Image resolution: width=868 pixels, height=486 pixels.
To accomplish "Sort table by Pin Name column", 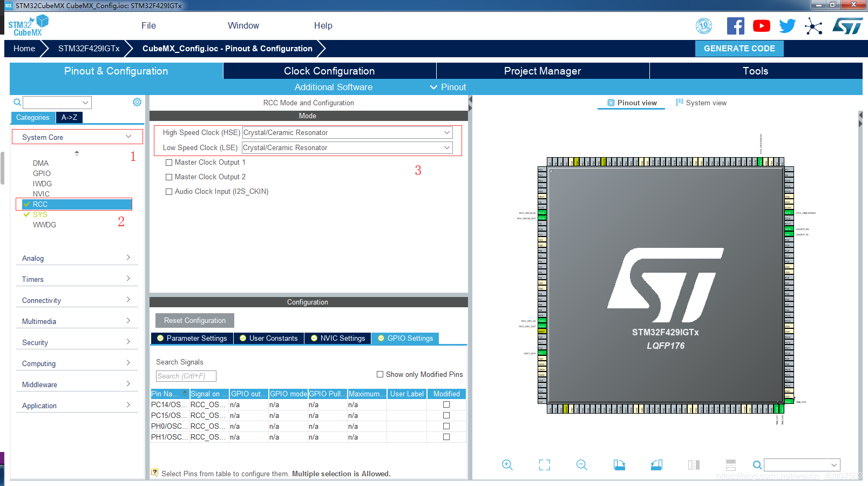I will 169,394.
